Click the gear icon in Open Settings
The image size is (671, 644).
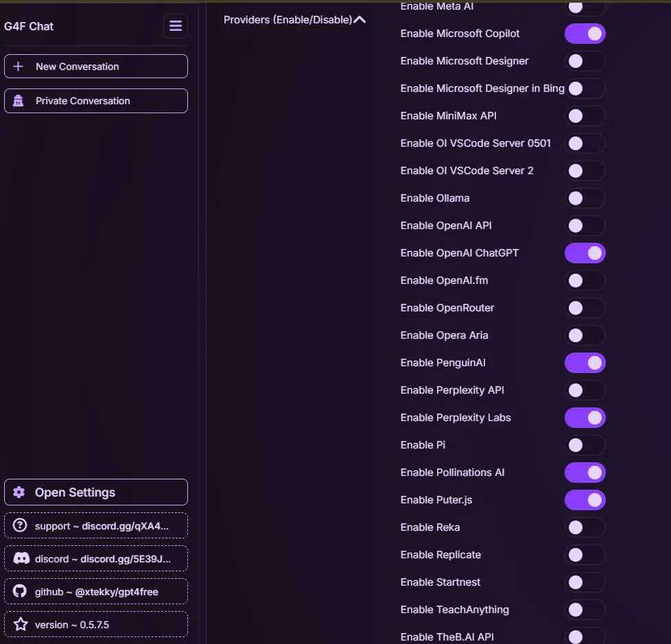tap(19, 492)
